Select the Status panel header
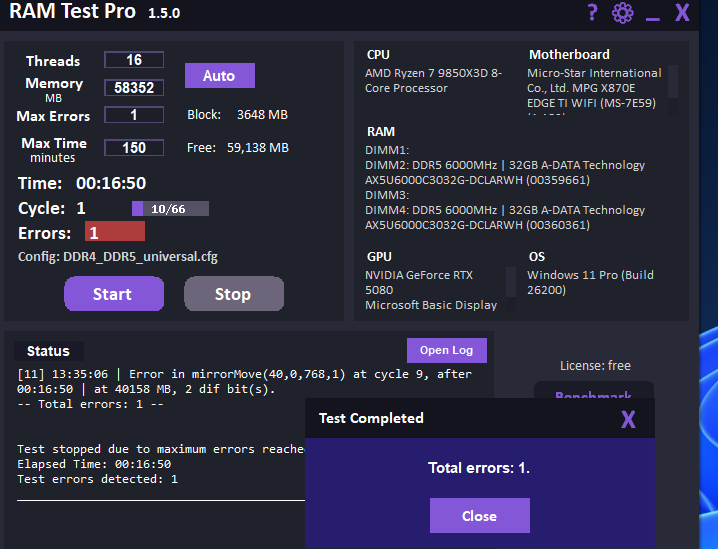Screen dimensions: 718x549 [49, 351]
